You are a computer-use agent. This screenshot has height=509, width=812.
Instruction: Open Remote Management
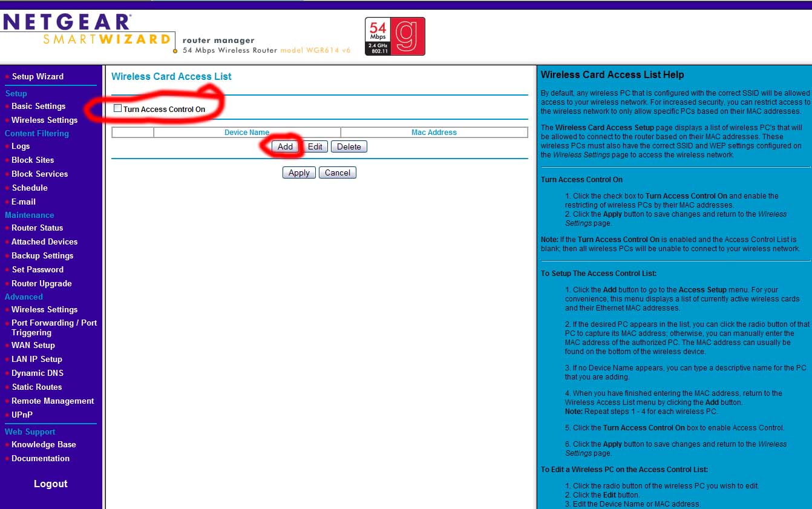53,401
